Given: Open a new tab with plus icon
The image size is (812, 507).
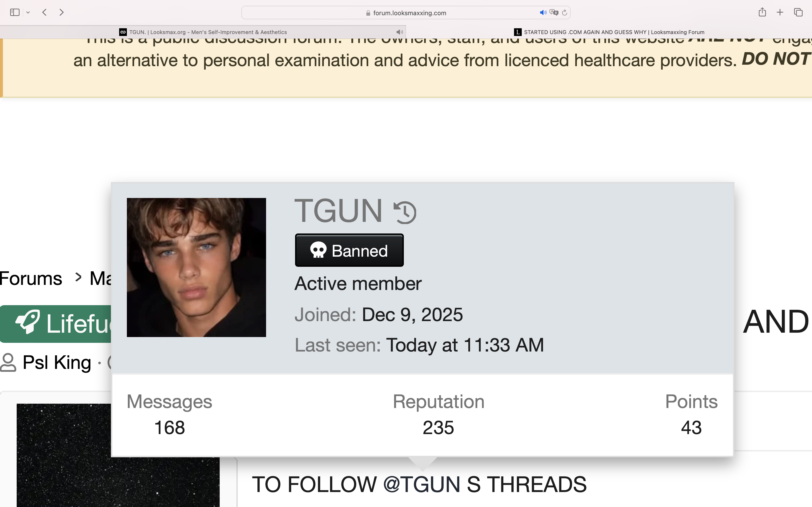Looking at the screenshot, I should tap(780, 12).
